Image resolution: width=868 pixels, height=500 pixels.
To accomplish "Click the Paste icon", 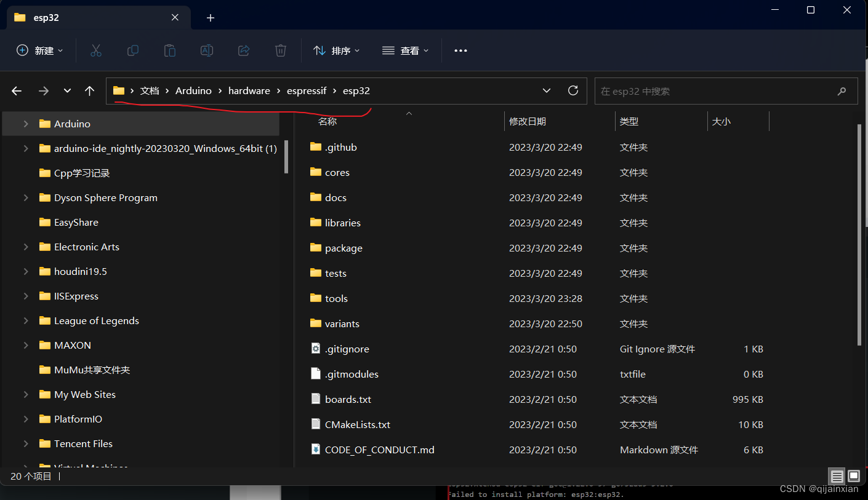I will 169,50.
